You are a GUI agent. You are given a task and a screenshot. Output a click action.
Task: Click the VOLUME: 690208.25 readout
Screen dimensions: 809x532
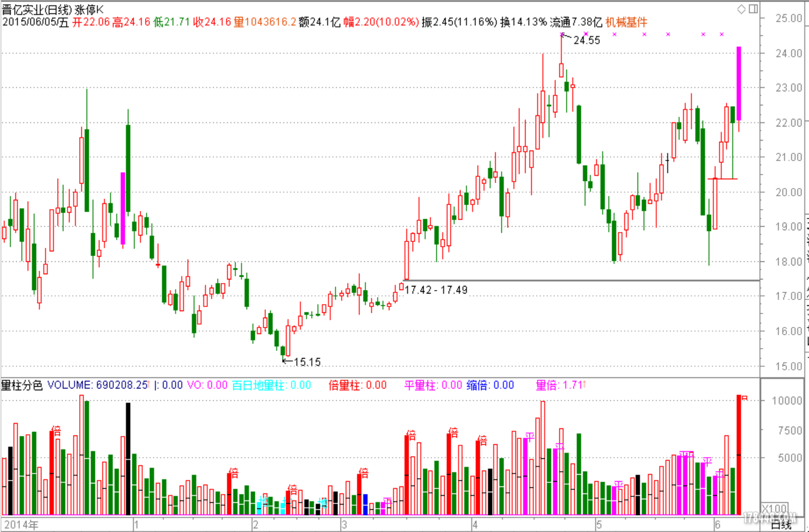point(98,385)
